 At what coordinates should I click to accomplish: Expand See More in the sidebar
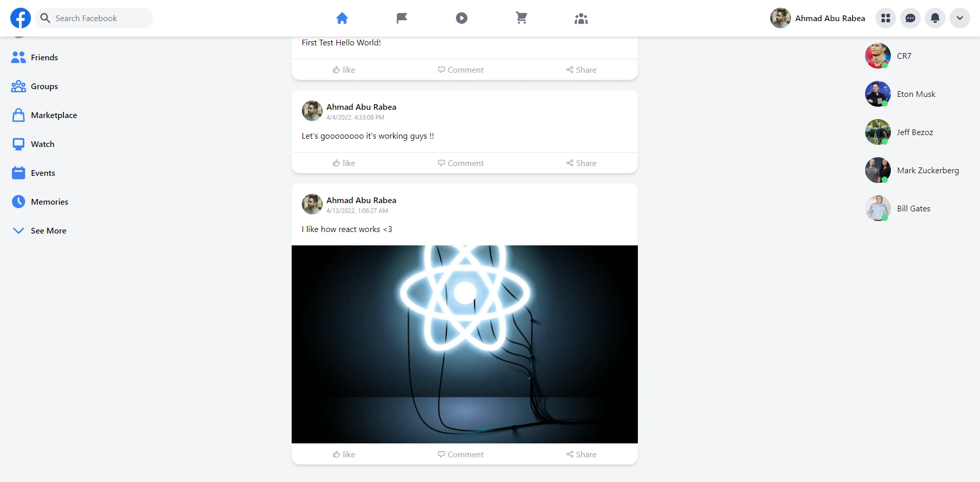pyautogui.click(x=40, y=230)
